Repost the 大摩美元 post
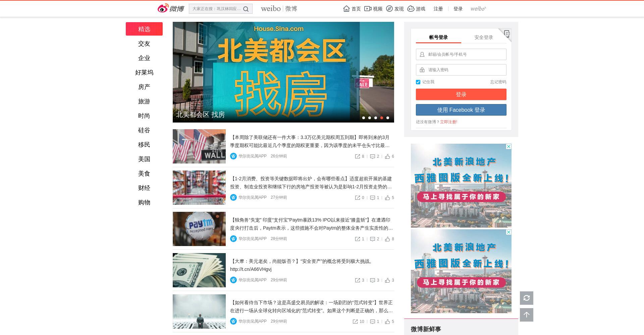 point(360,280)
